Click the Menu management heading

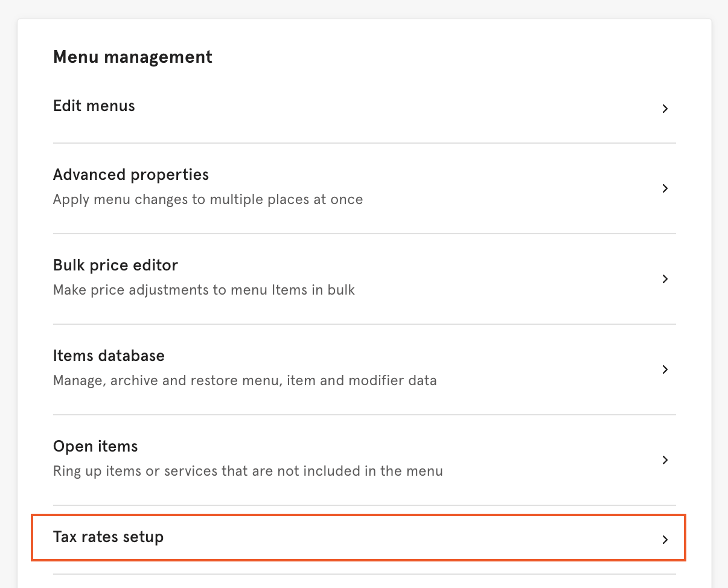133,57
